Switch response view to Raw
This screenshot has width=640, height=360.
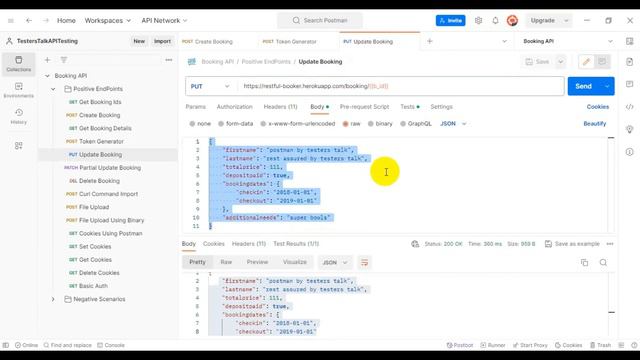(226, 262)
